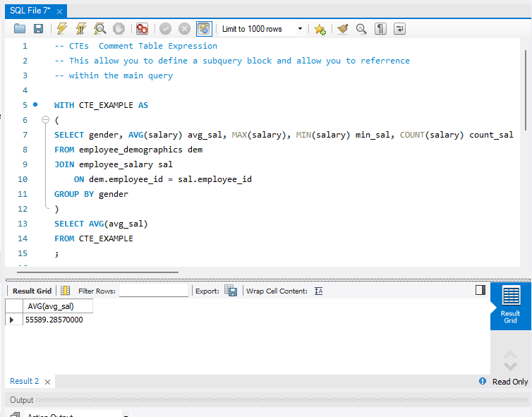
Task: Switch to the Result 2 tab
Action: (25, 381)
